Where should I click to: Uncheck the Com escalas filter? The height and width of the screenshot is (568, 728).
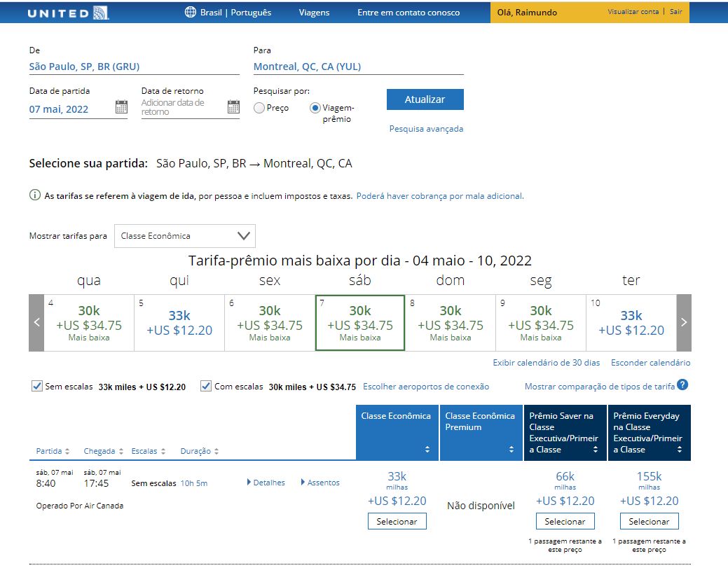pos(206,386)
